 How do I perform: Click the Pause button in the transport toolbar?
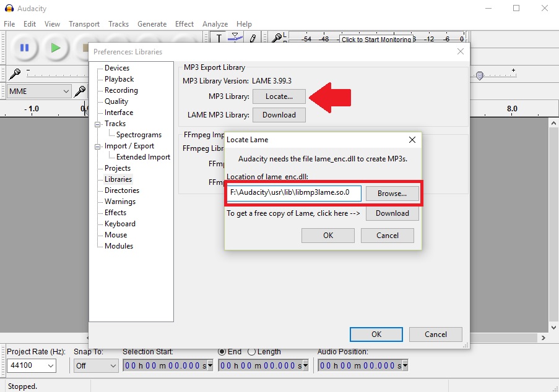click(24, 48)
